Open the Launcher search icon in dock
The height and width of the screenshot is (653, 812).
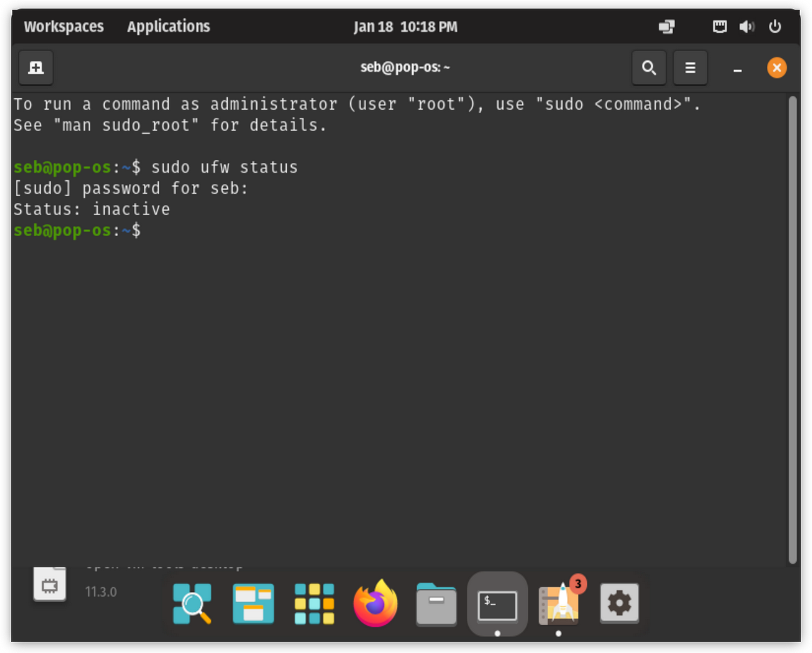pyautogui.click(x=192, y=604)
